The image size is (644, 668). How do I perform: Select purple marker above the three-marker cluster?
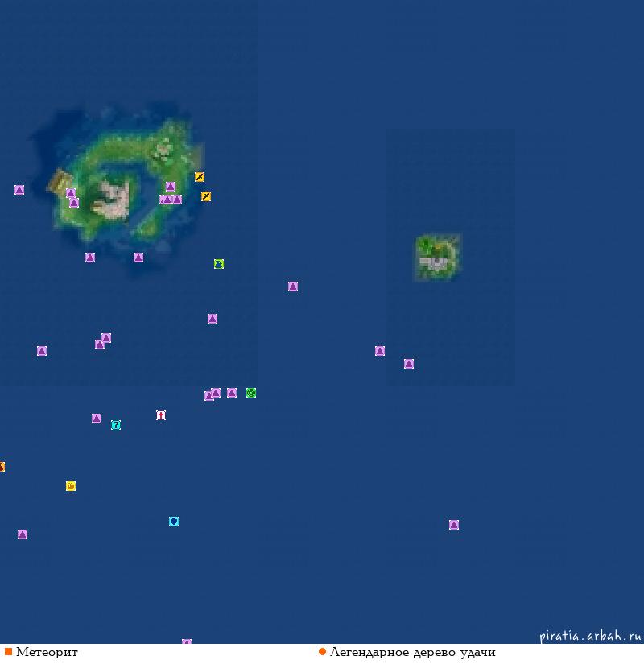click(x=171, y=187)
